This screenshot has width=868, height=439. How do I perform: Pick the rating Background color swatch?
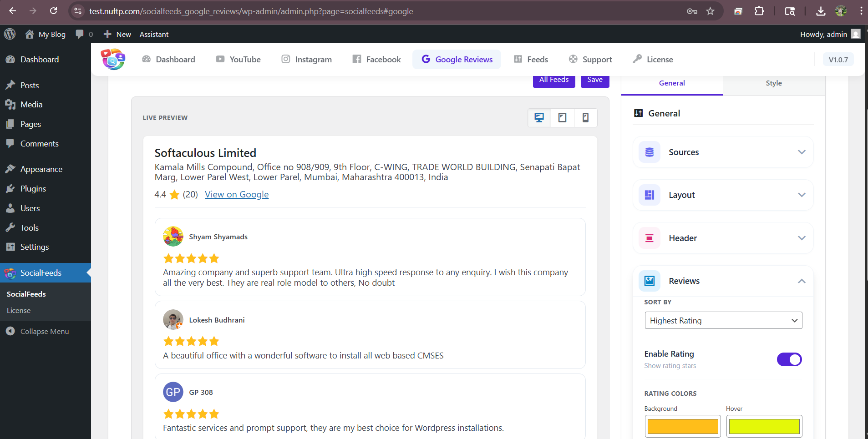pos(682,426)
